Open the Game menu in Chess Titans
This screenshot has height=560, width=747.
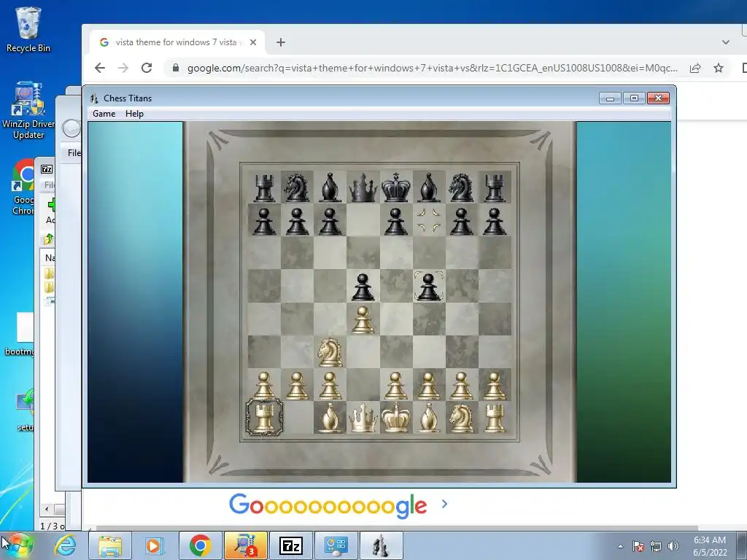pyautogui.click(x=104, y=114)
